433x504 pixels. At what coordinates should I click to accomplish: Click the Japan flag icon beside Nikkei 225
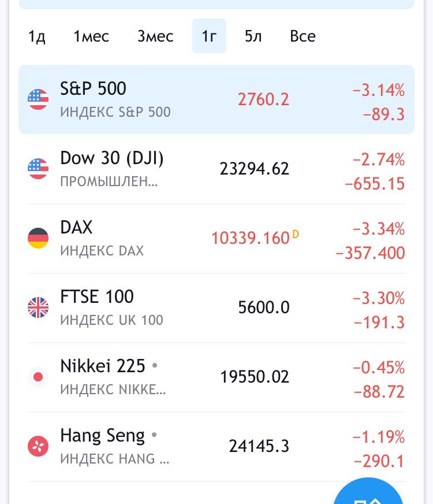pyautogui.click(x=38, y=377)
